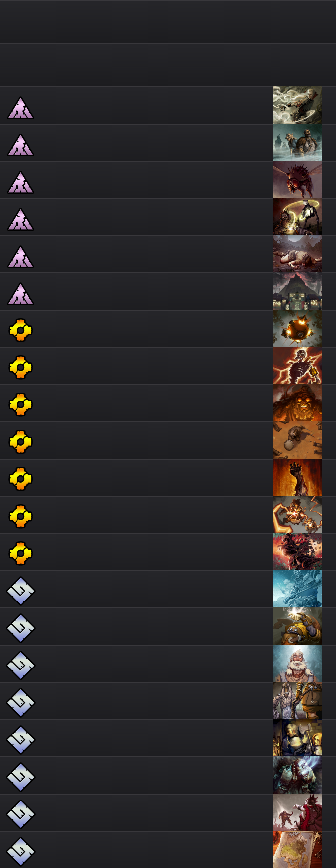The width and height of the screenshot is (336, 868).
Task: Select the silver diamond icon beside parchment map artwork
Action: 20,851
